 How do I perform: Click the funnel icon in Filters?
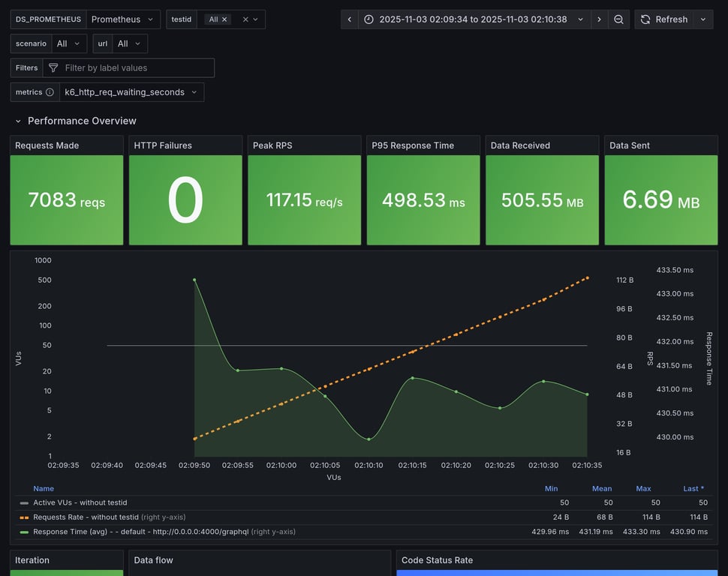(x=53, y=68)
